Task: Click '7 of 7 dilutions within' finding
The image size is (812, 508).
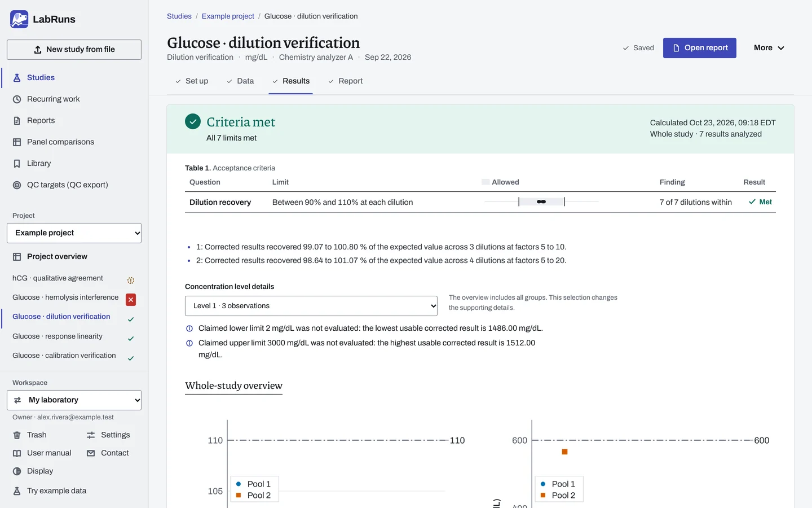Action: [x=696, y=202]
